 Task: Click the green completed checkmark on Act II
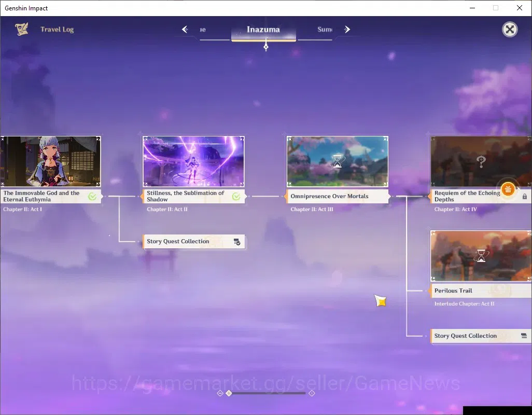(x=236, y=196)
